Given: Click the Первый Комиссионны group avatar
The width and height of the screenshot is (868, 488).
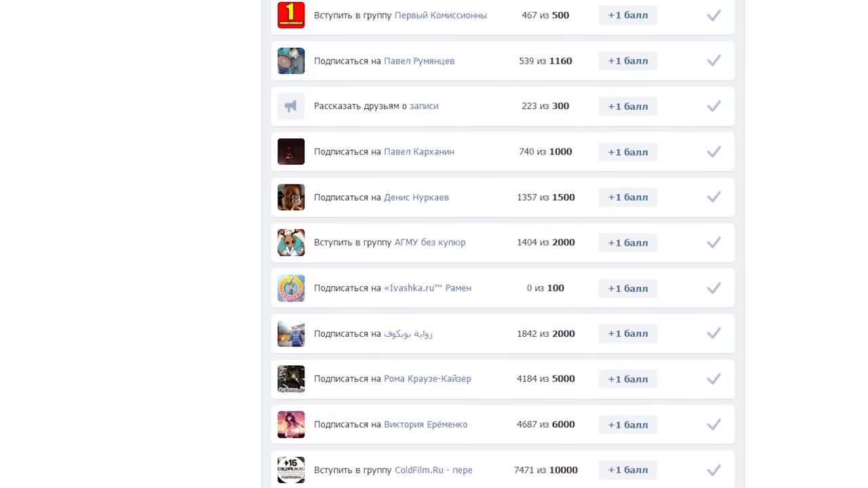Looking at the screenshot, I should [x=291, y=15].
